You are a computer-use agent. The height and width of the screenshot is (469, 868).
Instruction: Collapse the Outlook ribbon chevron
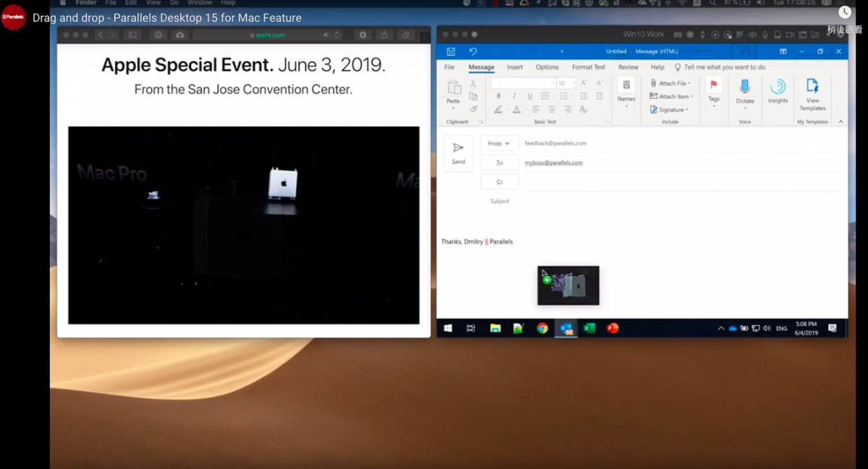tap(842, 122)
